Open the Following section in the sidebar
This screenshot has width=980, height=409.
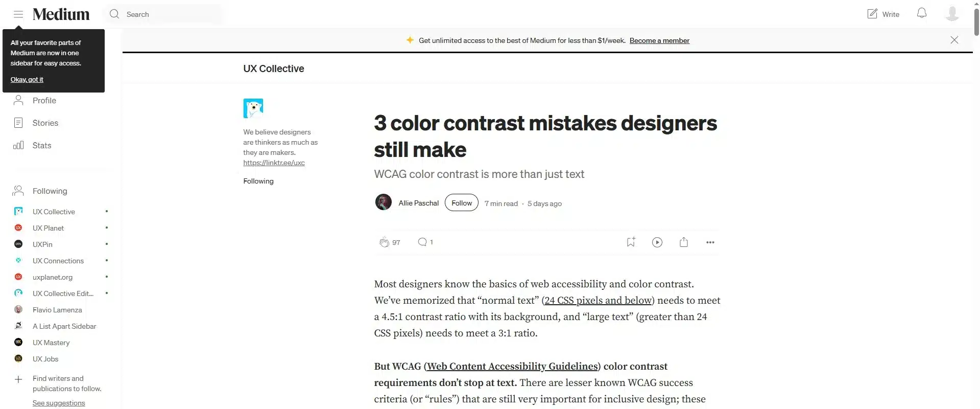point(50,191)
